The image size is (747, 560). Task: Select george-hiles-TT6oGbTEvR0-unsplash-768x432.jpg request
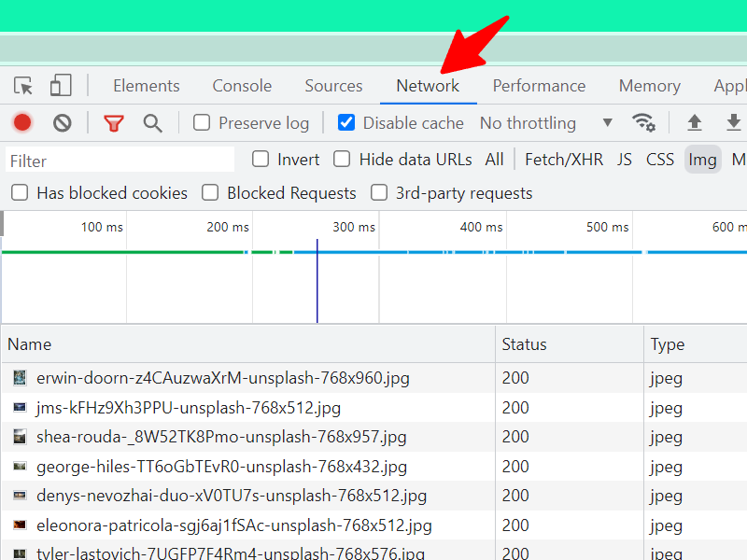(x=221, y=466)
